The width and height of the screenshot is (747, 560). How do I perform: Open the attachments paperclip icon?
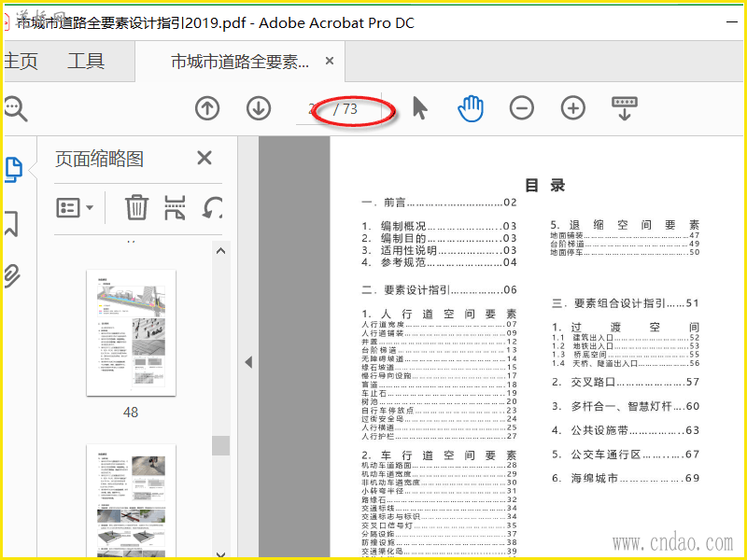[x=12, y=275]
